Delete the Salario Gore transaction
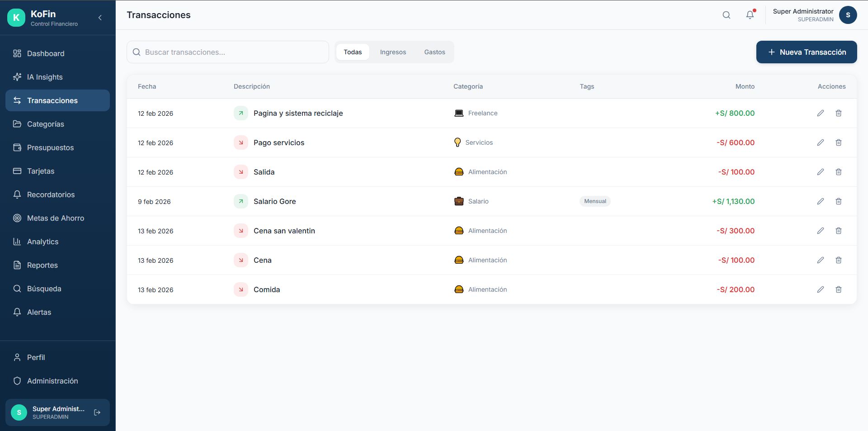This screenshot has height=431, width=868. tap(838, 201)
